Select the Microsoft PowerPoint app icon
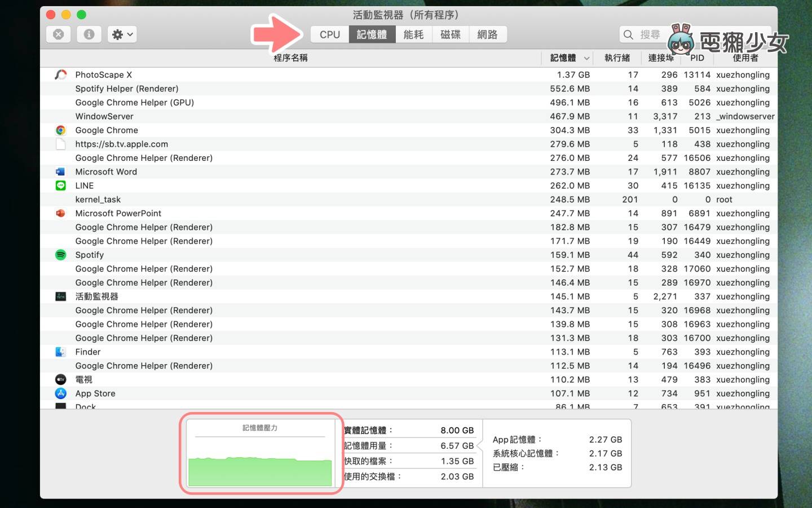Image resolution: width=812 pixels, height=508 pixels. point(60,213)
